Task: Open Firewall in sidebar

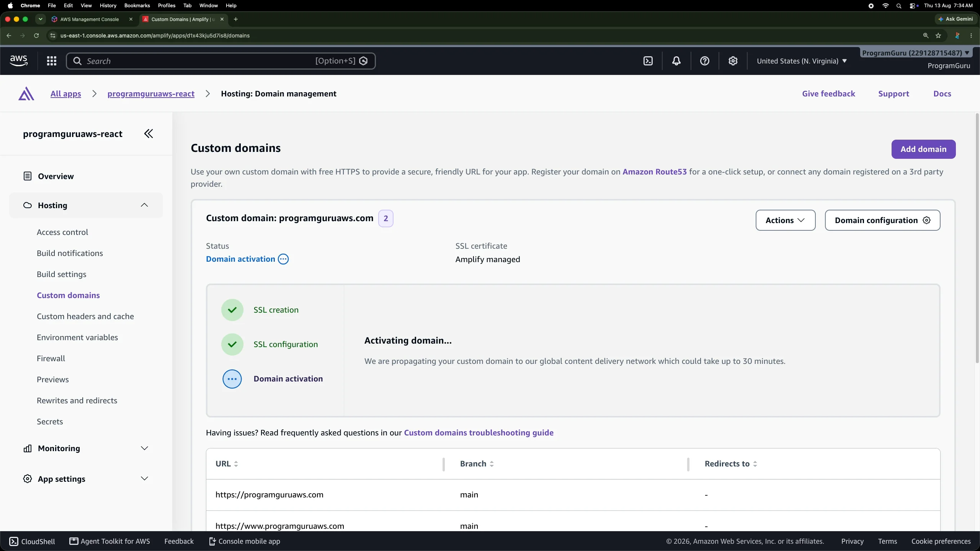Action: coord(51,359)
